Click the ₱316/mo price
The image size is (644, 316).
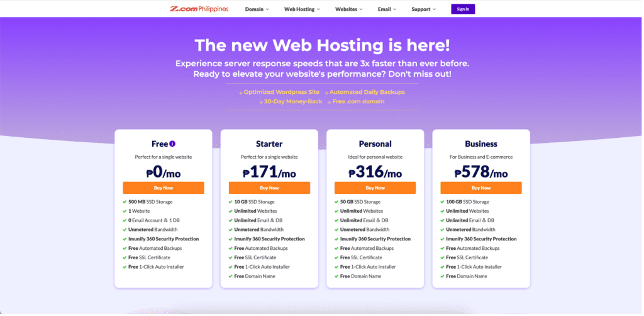[x=375, y=172]
